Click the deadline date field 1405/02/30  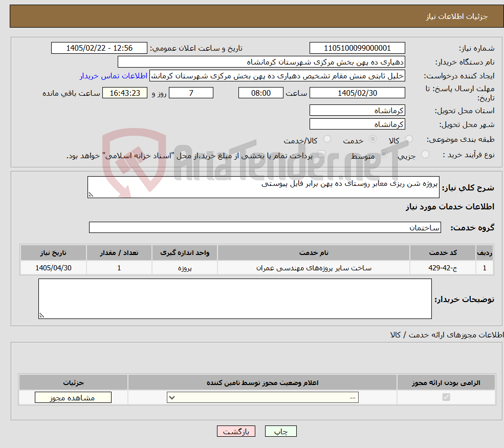click(x=357, y=93)
